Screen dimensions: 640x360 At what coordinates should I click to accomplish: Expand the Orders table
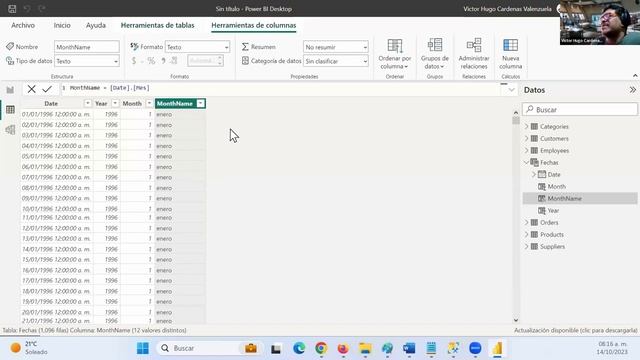tap(527, 222)
